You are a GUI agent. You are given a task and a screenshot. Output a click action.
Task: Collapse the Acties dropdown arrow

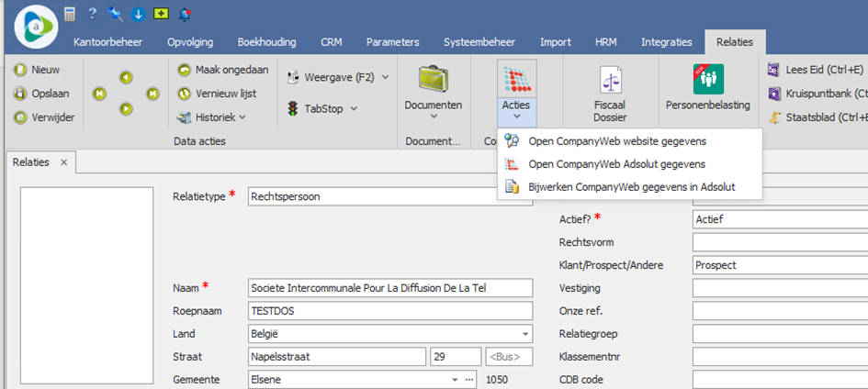(x=516, y=116)
